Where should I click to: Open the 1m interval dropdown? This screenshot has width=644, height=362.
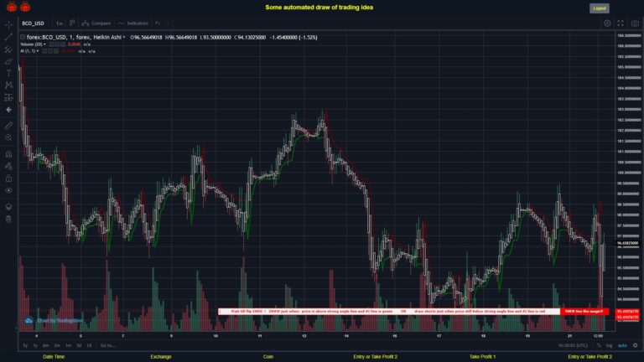coord(60,23)
